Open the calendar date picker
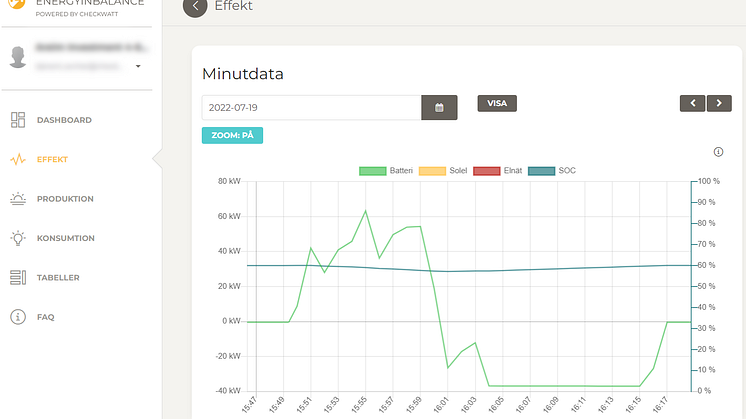746x419 pixels. 439,107
